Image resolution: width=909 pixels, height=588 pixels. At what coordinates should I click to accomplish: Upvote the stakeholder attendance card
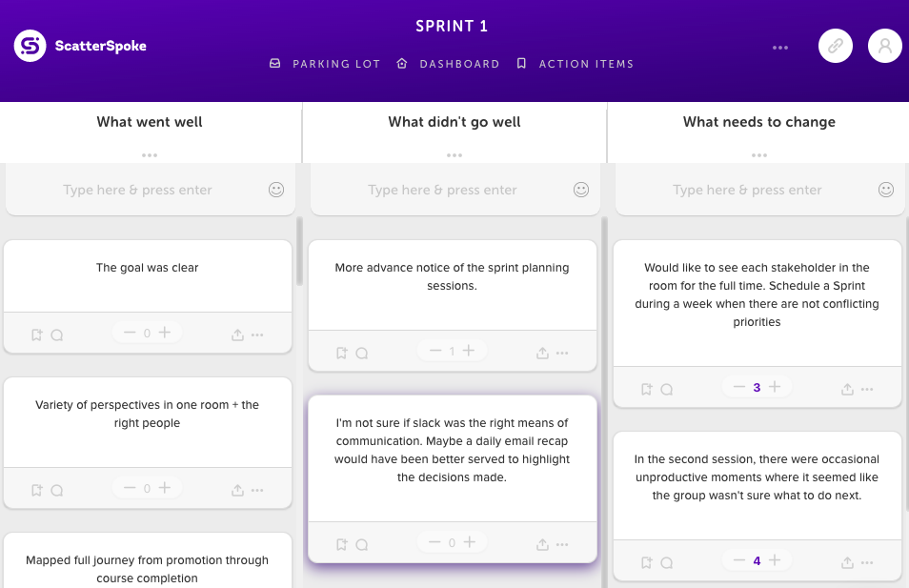tap(775, 387)
